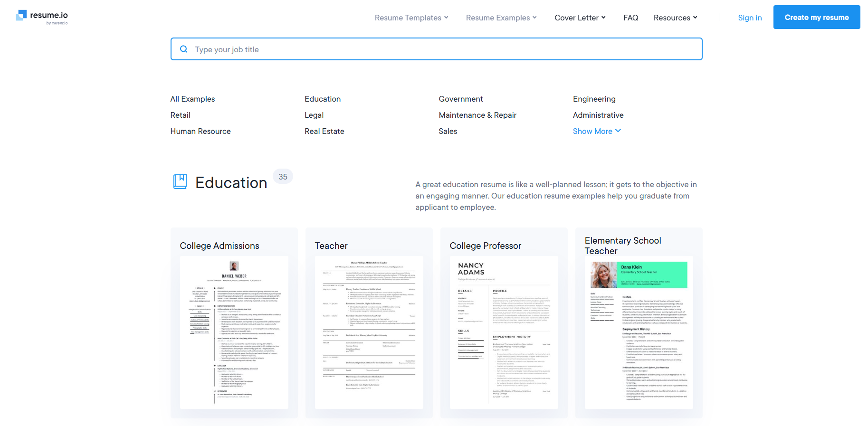Click the resume.io logo
Screen dimensions: 868x426
pos(42,17)
